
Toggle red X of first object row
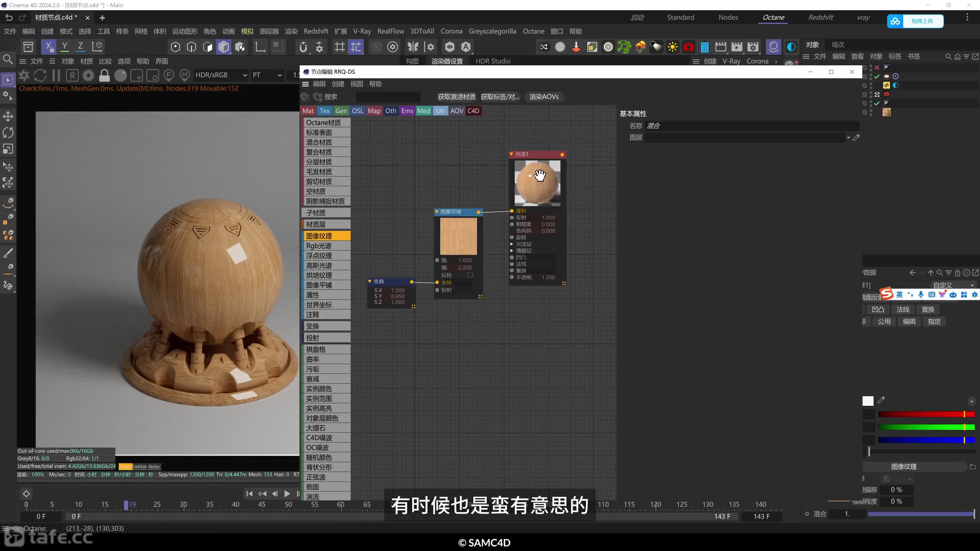click(x=877, y=67)
